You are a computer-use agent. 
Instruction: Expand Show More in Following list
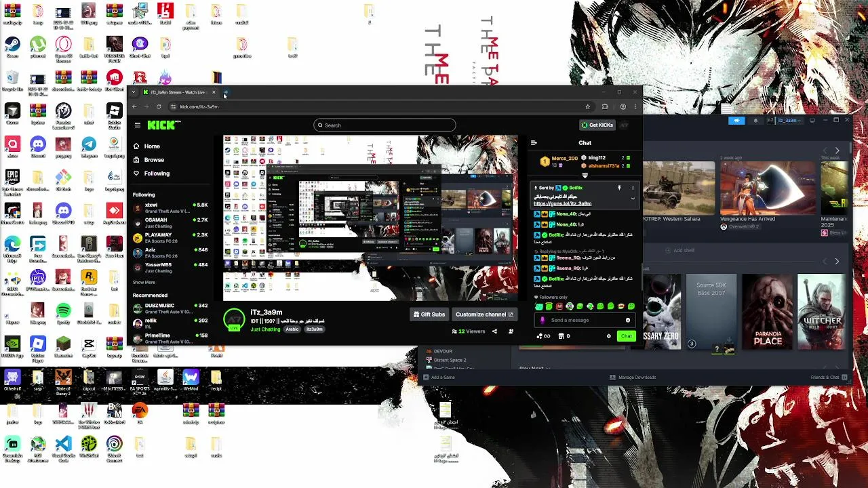coord(144,282)
